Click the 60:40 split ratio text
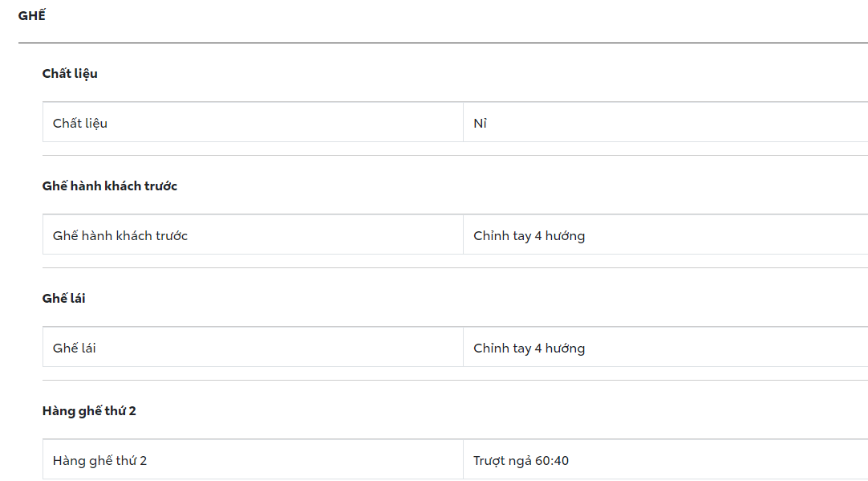The image size is (868, 481). pos(552,461)
